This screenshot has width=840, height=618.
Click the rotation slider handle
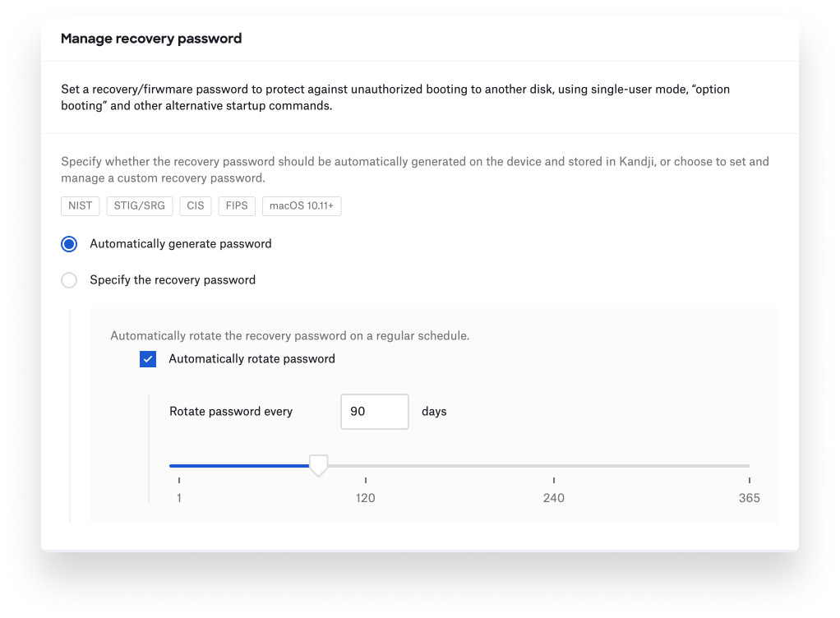pyautogui.click(x=319, y=466)
